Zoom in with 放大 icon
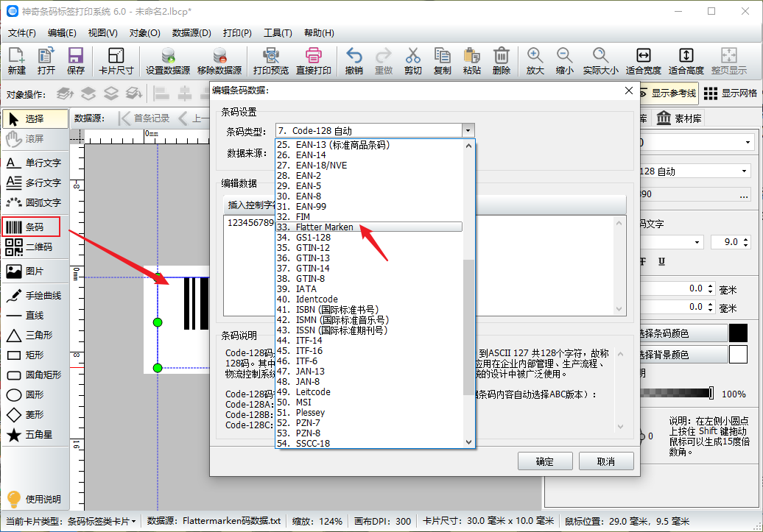This screenshot has height=532, width=763. pos(535,61)
